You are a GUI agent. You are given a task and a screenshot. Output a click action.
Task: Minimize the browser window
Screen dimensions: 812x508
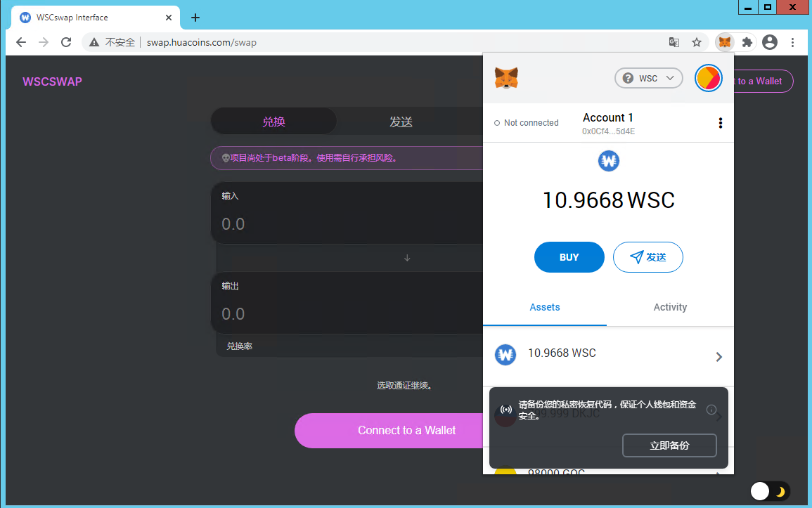pos(748,7)
